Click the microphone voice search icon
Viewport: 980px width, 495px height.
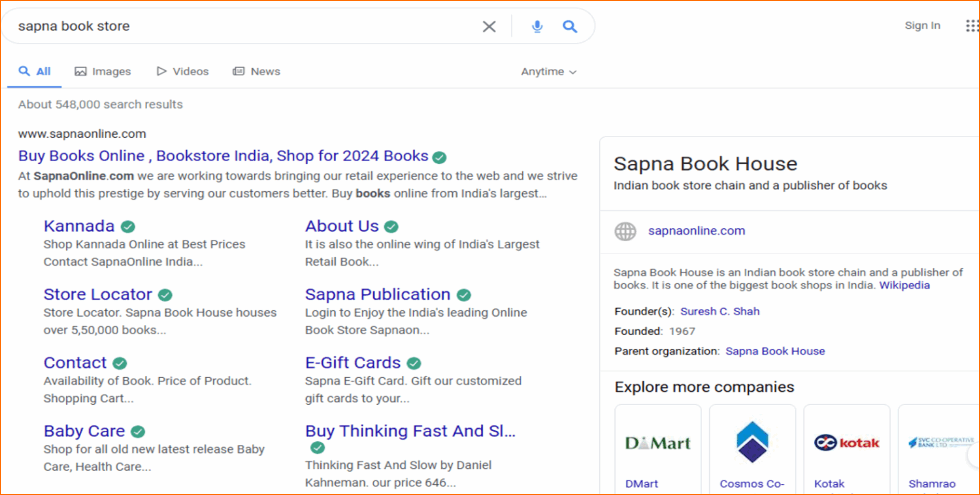tap(537, 26)
